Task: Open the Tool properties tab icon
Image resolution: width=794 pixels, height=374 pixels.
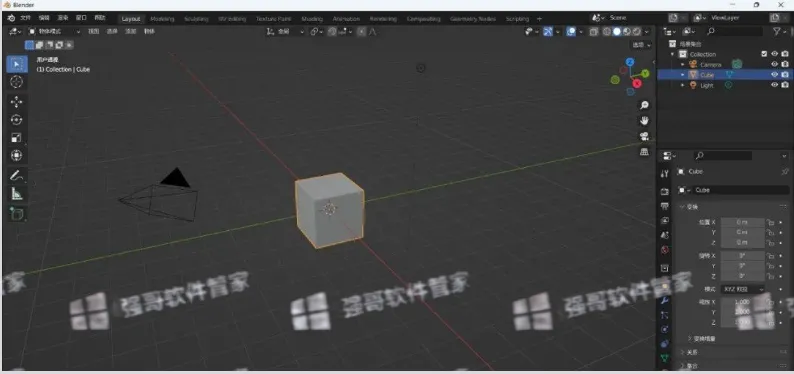Action: coord(665,174)
